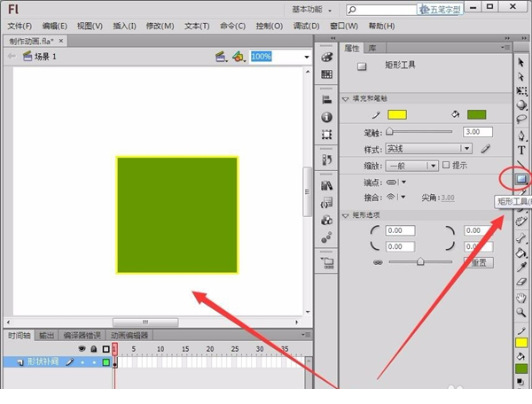Screen dimensions: 532x404
Task: Open the Color panel palette icon
Action: pos(326,58)
